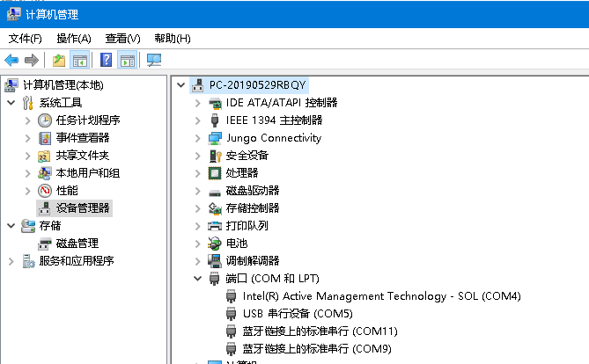589x364 pixels.
Task: Click the 计算机管理 title bar app icon
Action: 13,14
